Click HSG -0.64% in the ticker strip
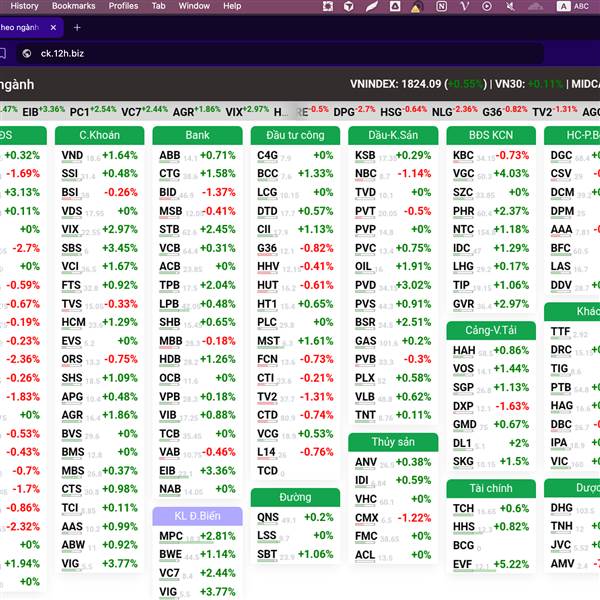Image resolution: width=600 pixels, height=600 pixels. (403, 111)
